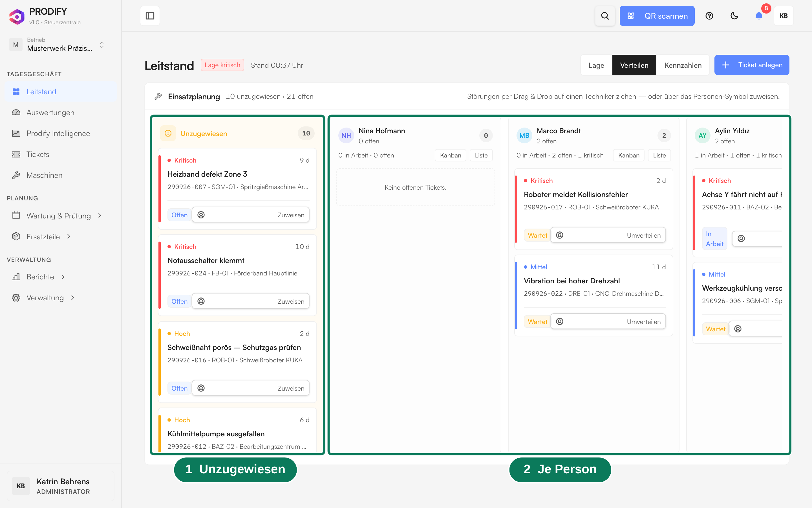Click the wrench icon beside Einsatzplanung
This screenshot has width=812, height=508.
coord(158,97)
